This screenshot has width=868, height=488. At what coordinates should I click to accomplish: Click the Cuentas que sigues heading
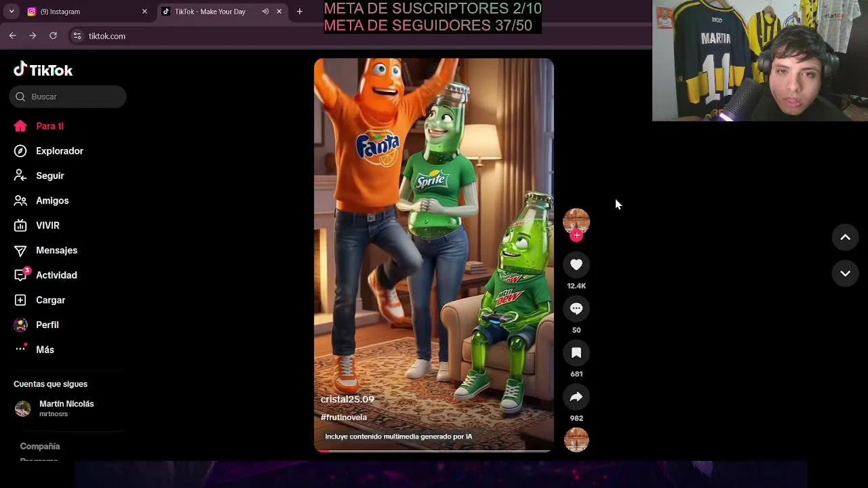(50, 384)
